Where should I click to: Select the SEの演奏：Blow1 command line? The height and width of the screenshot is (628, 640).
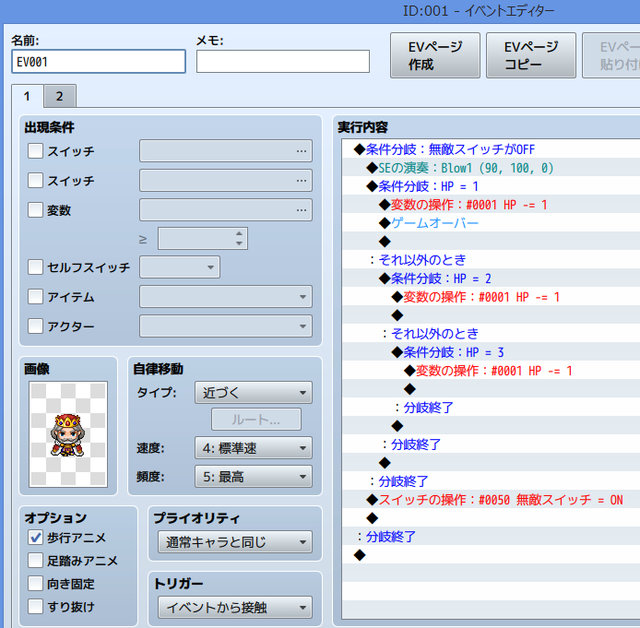pyautogui.click(x=491, y=168)
